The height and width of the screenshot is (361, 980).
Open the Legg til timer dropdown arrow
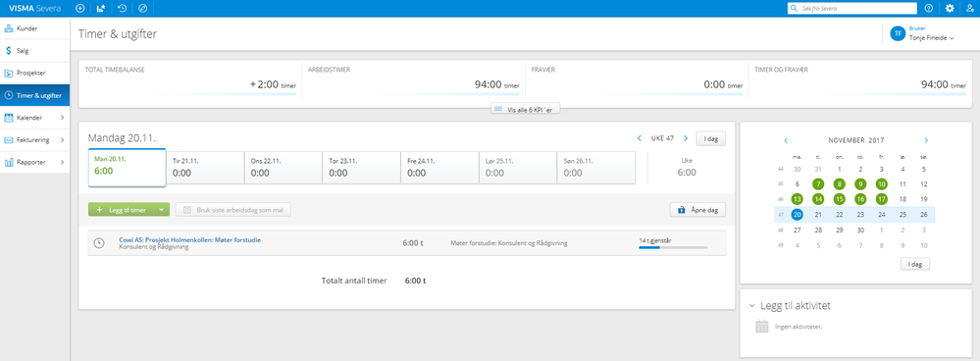click(x=162, y=210)
